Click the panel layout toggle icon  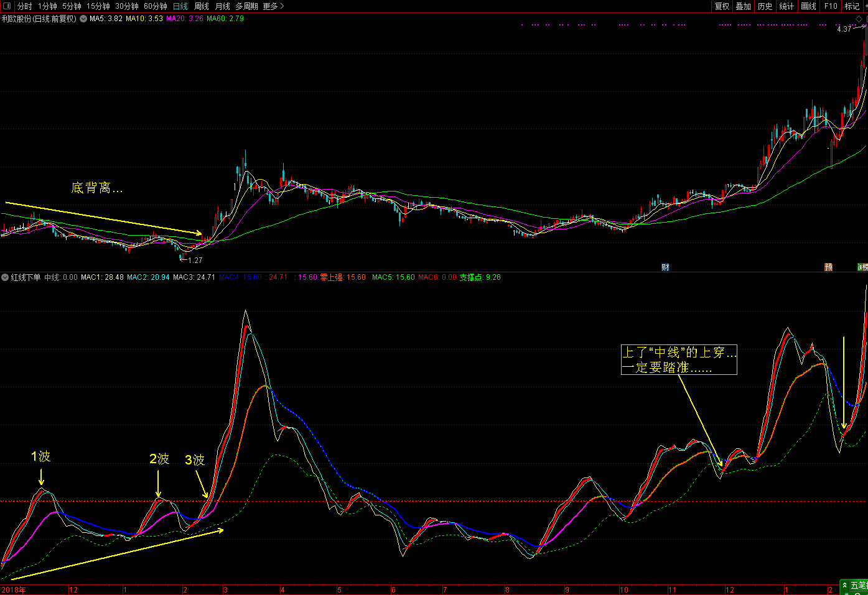pos(7,6)
